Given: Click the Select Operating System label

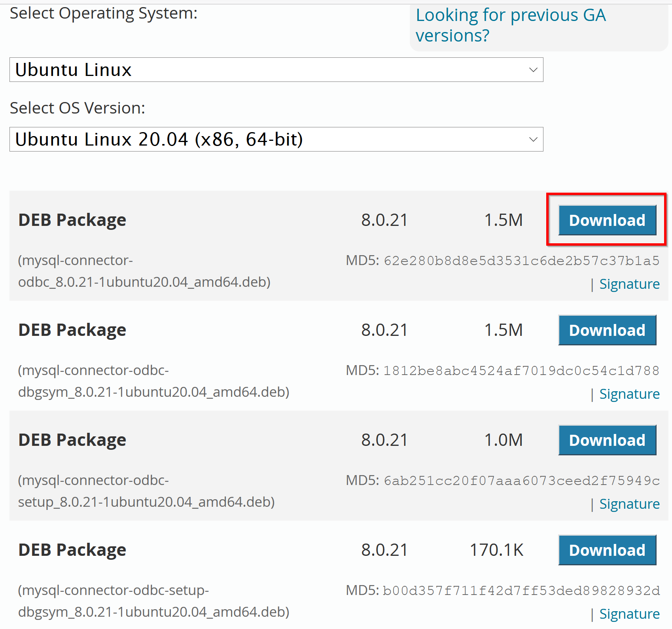Looking at the screenshot, I should 104,13.
